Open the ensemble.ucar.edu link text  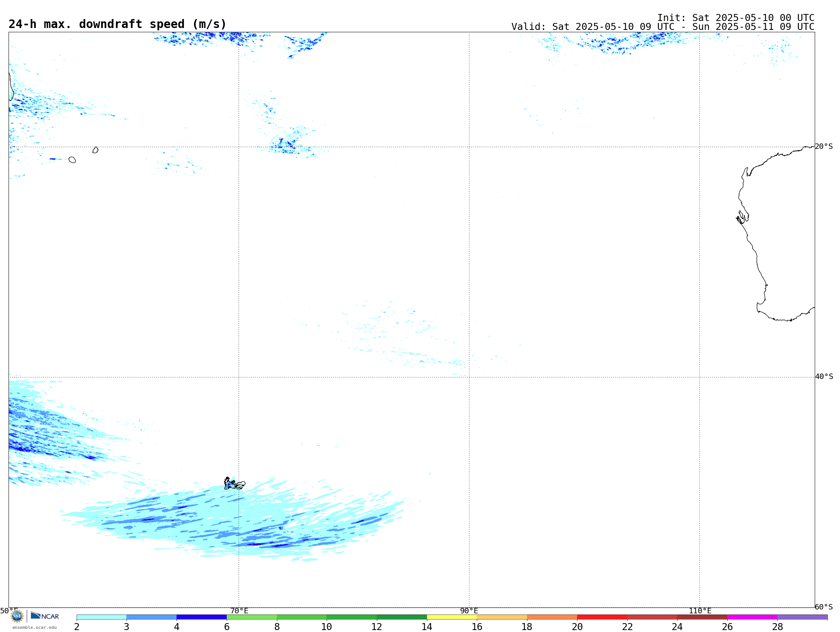pyautogui.click(x=35, y=627)
